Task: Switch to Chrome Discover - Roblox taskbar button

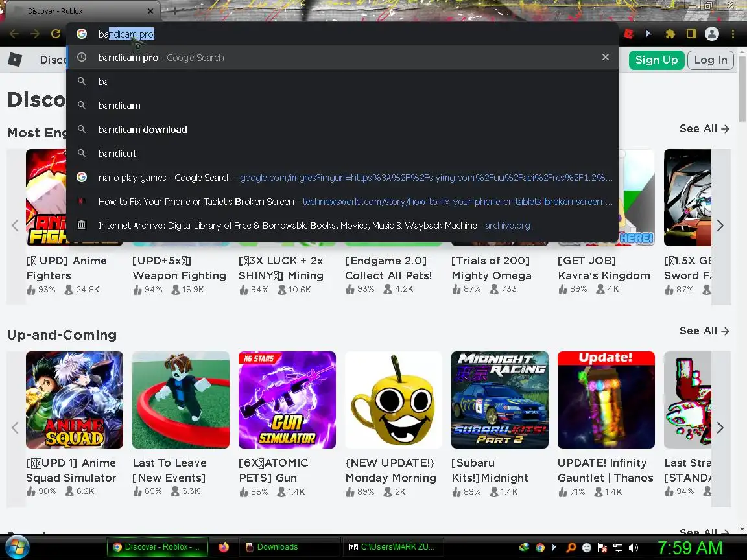Action: pos(158,547)
